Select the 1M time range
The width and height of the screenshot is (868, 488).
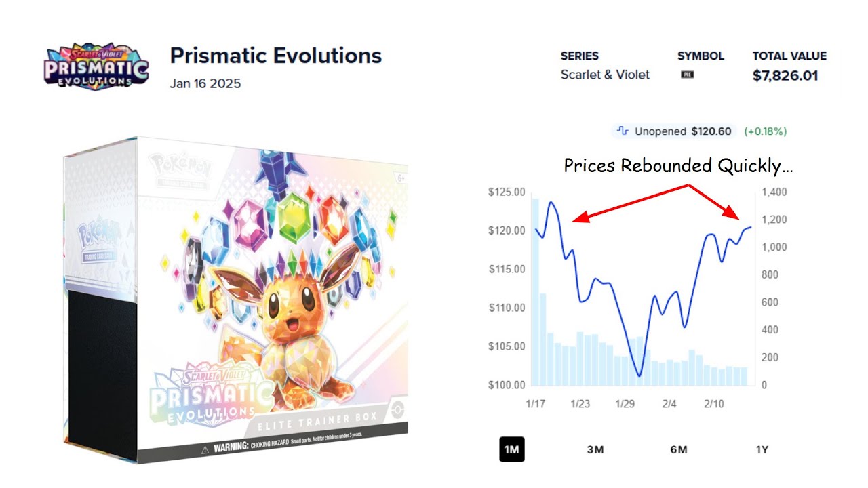point(512,449)
